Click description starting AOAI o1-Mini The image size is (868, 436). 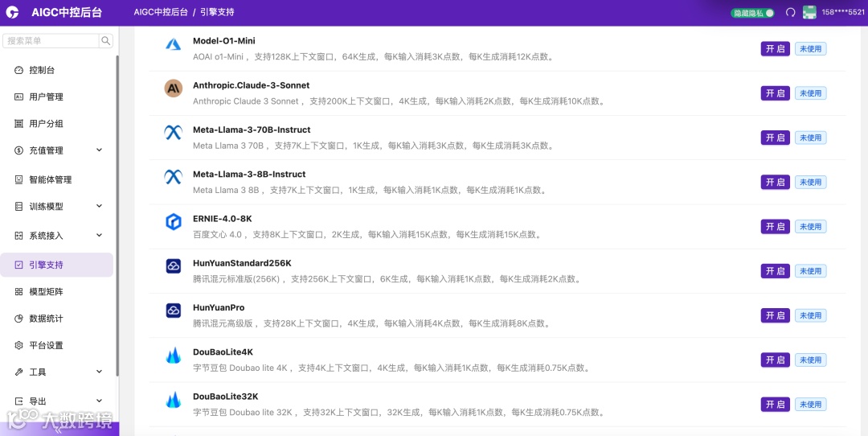coord(374,56)
